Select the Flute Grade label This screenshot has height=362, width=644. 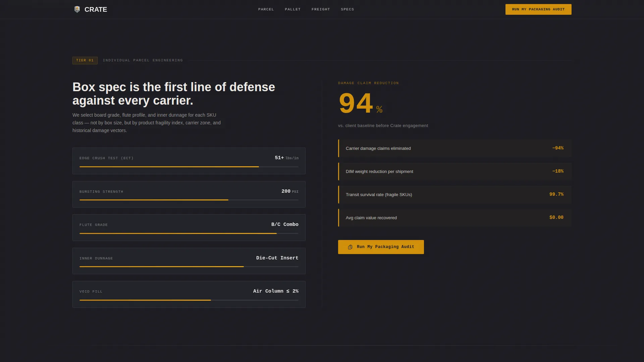point(94,225)
